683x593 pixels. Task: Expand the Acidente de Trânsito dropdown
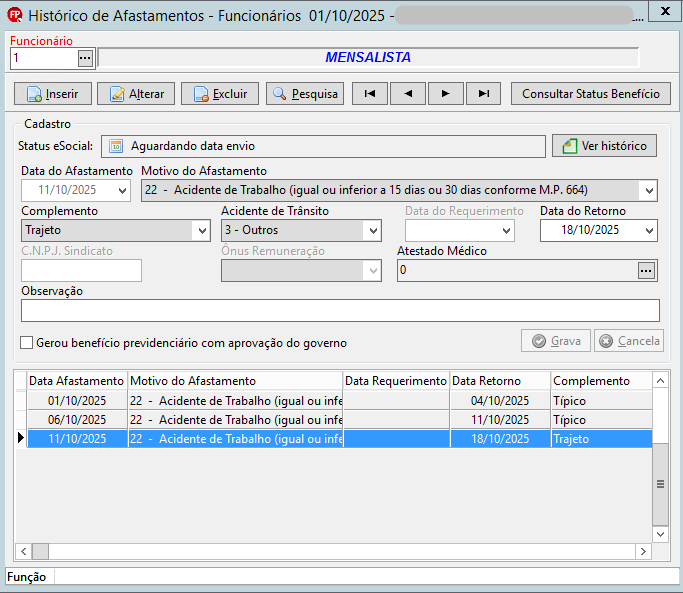pyautogui.click(x=373, y=230)
